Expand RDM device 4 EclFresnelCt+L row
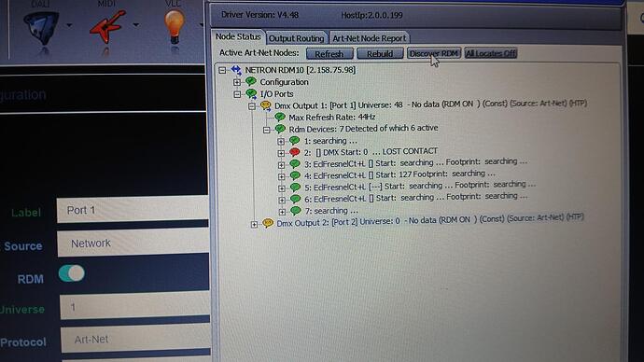This screenshot has width=644, height=362. [281, 176]
